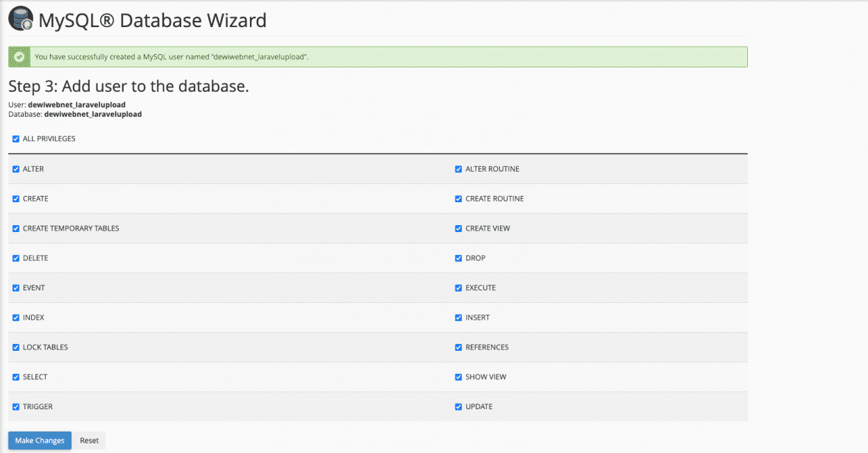Image resolution: width=868 pixels, height=453 pixels.
Task: Uncheck the CREATE privilege checkbox
Action: (x=16, y=199)
